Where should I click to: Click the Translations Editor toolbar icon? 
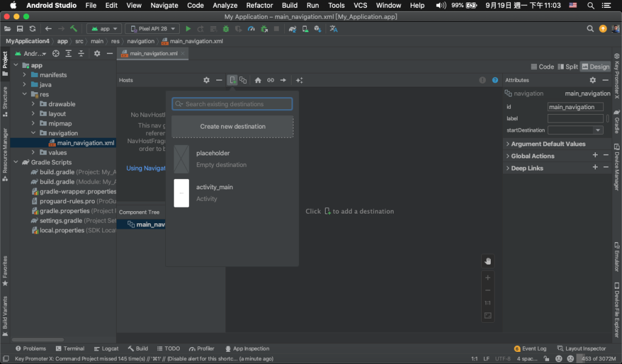tap(333, 29)
